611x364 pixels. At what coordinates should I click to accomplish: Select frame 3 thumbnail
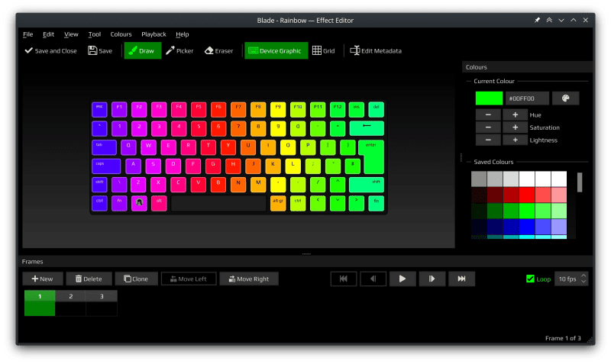click(102, 303)
